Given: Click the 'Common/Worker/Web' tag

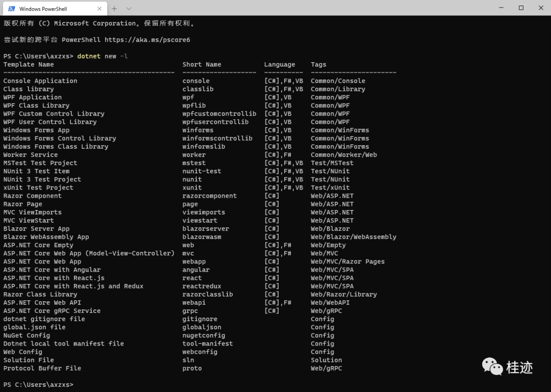Looking at the screenshot, I should click(344, 154).
